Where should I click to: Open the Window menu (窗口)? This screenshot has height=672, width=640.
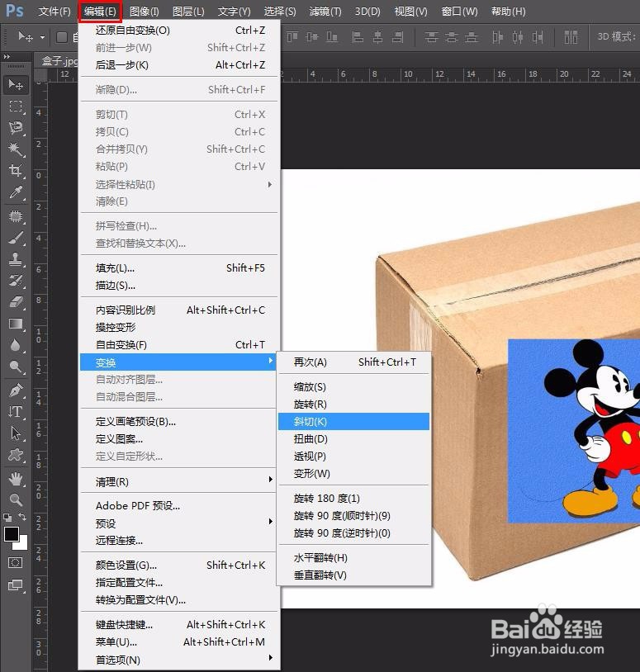click(x=459, y=12)
